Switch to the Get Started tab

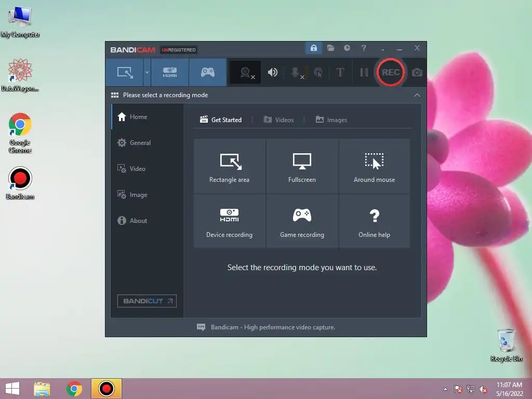pyautogui.click(x=221, y=120)
